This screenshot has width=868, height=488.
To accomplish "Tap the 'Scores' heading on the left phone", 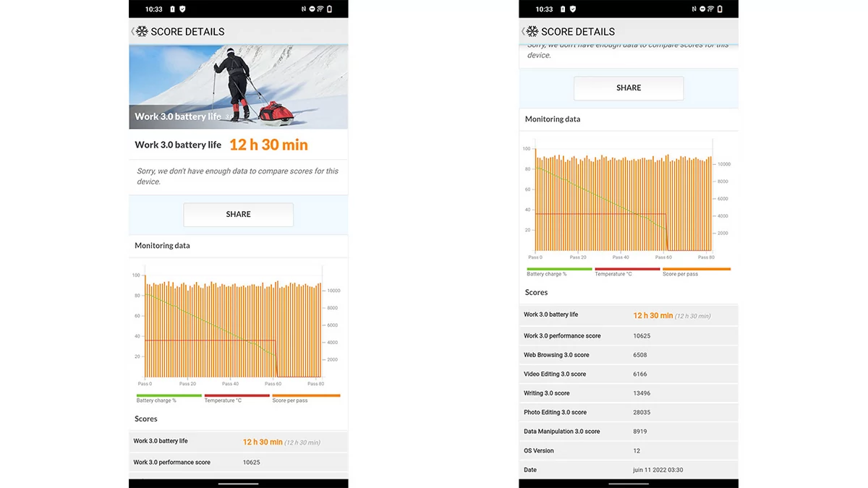I will (145, 419).
